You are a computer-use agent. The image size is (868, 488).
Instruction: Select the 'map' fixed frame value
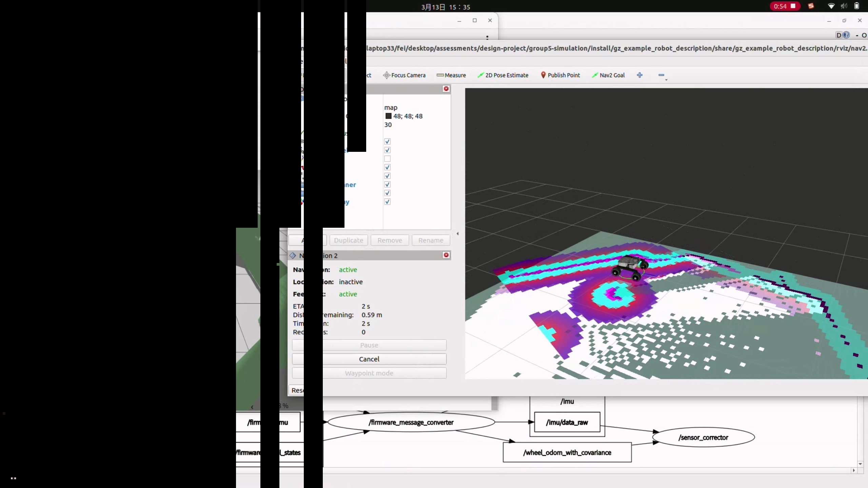(391, 107)
